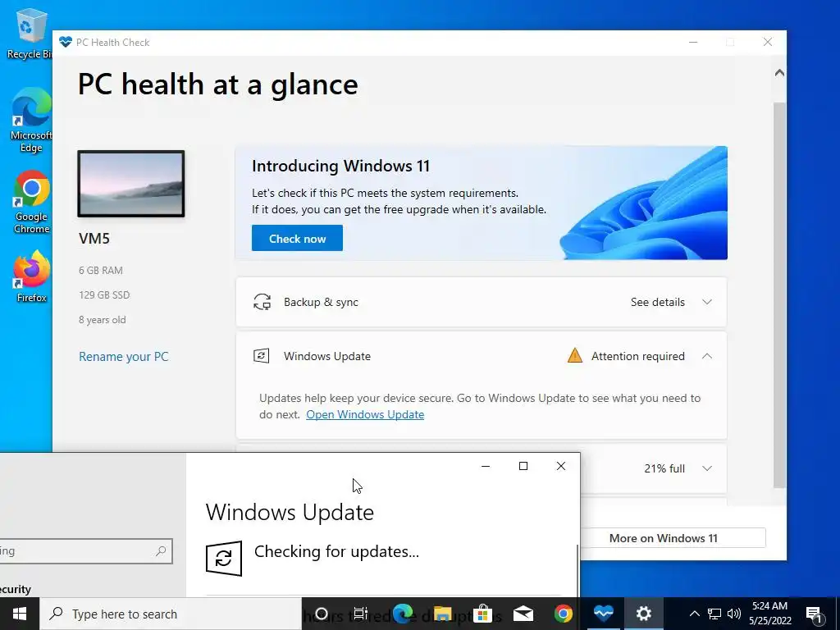Image resolution: width=840 pixels, height=630 pixels.
Task: Click the Backup & sync arrows icon
Action: (262, 302)
